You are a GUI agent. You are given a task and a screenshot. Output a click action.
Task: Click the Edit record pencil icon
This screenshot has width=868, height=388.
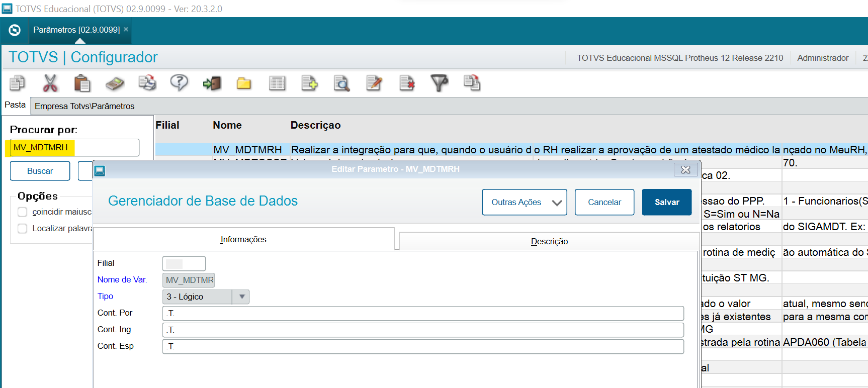tap(374, 83)
